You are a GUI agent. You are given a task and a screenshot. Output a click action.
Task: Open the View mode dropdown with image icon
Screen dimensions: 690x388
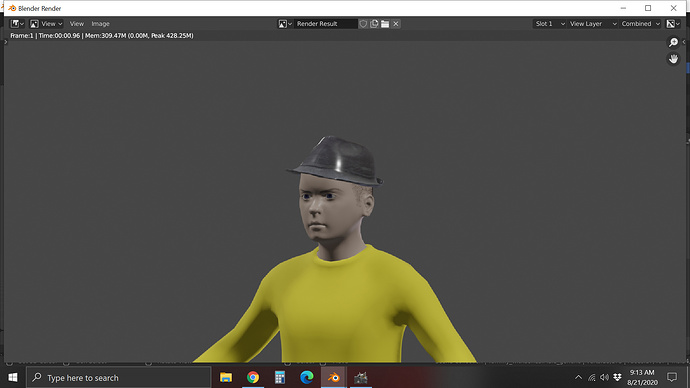[46, 24]
